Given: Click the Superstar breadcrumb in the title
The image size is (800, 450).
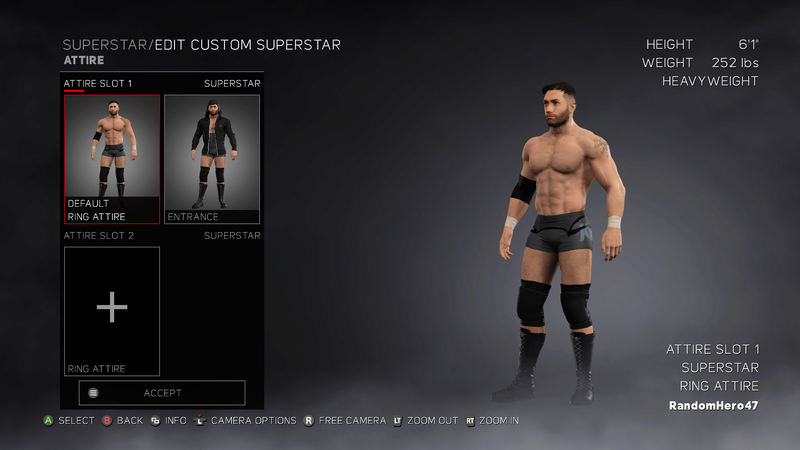Looking at the screenshot, I should (x=105, y=45).
